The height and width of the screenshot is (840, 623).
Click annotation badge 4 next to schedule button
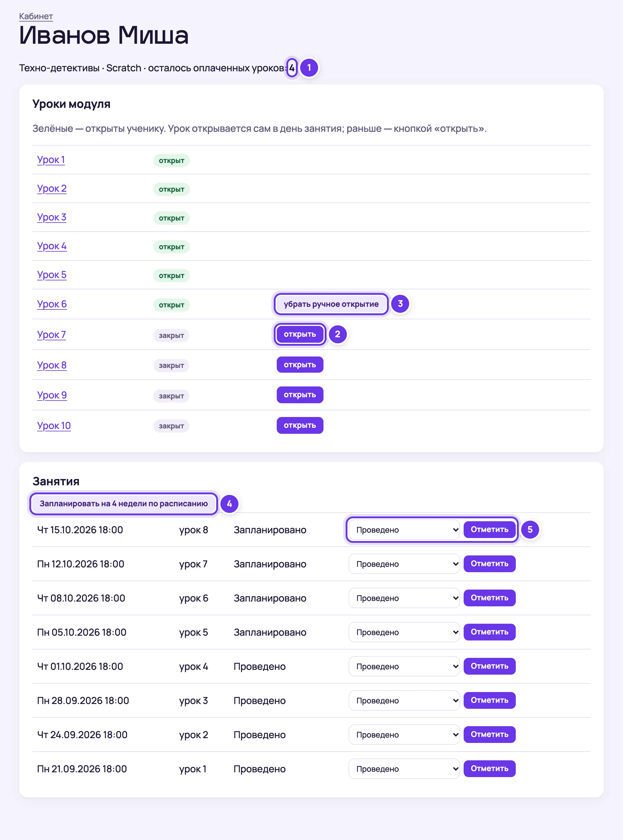[229, 504]
